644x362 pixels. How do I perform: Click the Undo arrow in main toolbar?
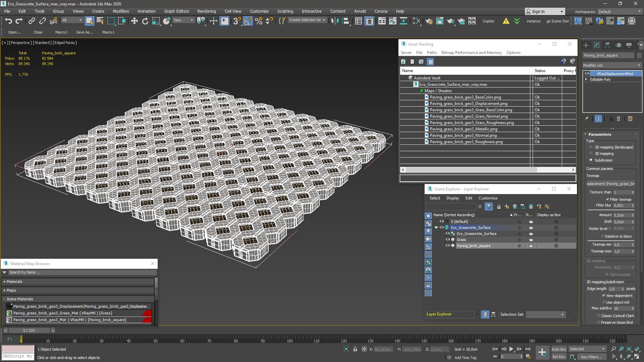coord(8,21)
